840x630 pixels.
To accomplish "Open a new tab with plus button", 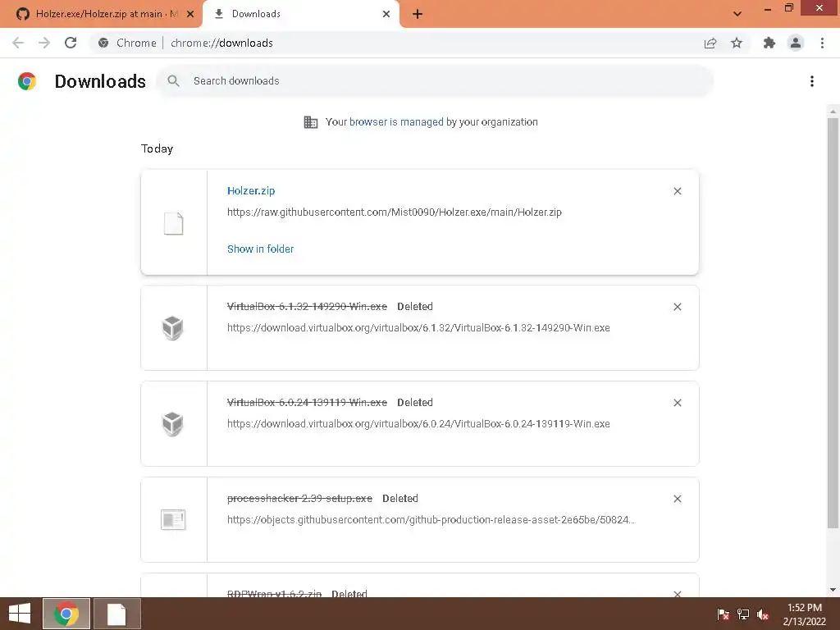I will pos(418,15).
